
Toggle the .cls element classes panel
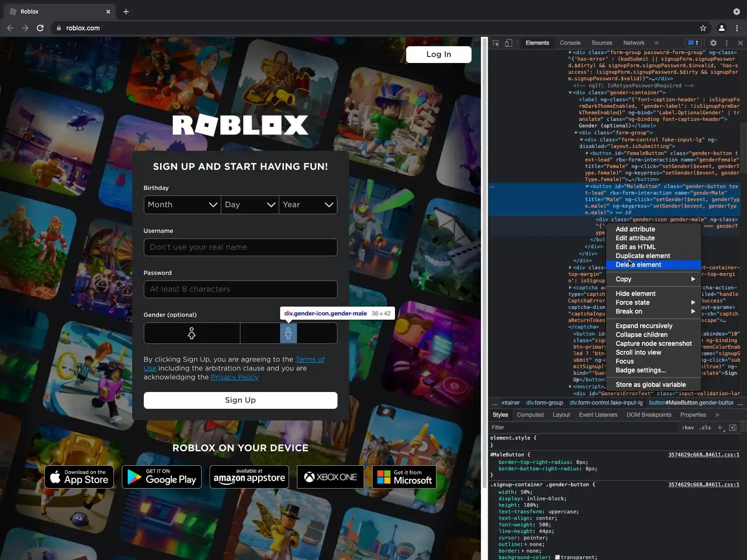(x=705, y=427)
